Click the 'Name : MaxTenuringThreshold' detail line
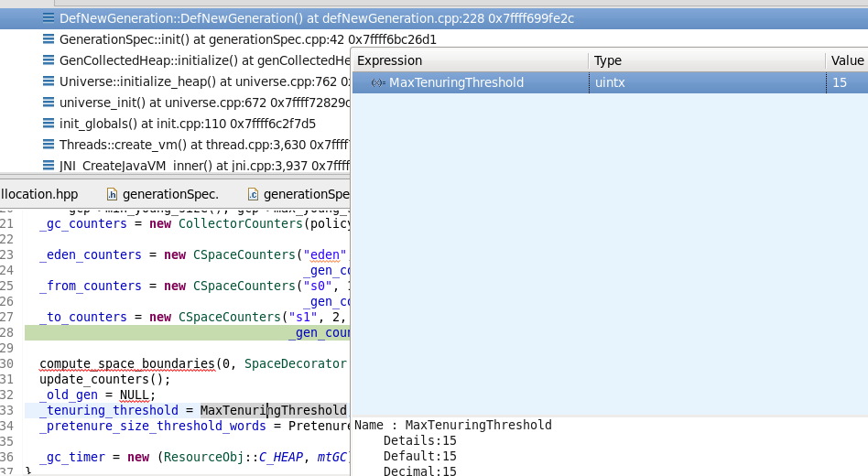The height and width of the screenshot is (476, 868). [x=453, y=425]
